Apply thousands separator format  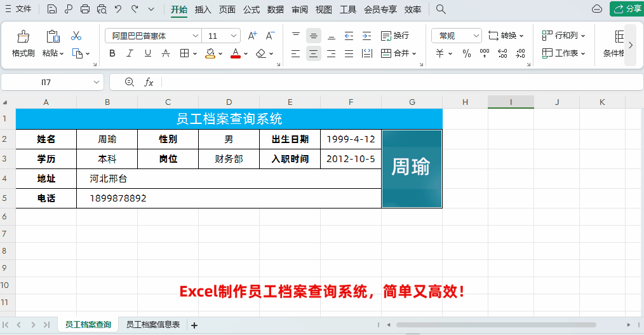485,53
